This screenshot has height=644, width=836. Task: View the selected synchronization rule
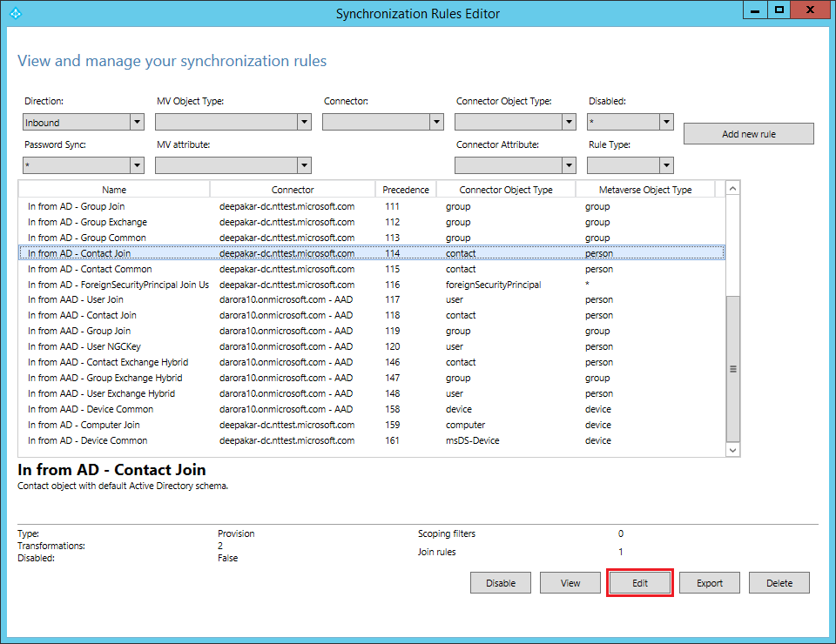(570, 582)
